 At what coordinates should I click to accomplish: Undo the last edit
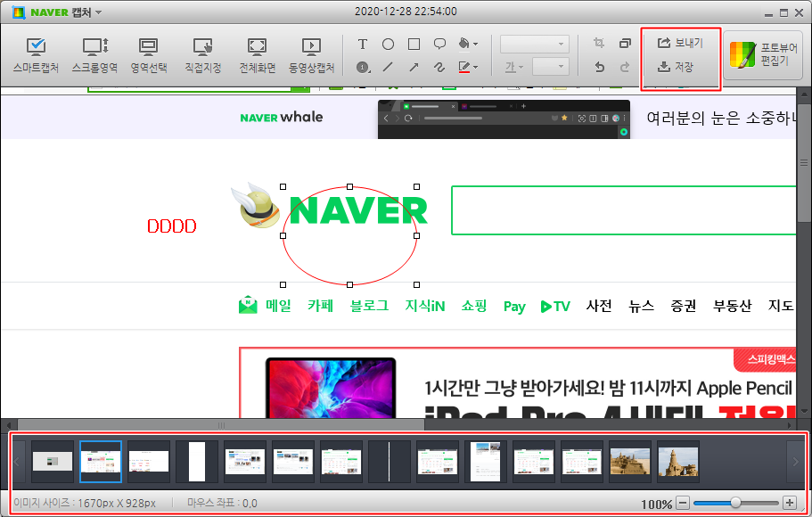coord(599,67)
